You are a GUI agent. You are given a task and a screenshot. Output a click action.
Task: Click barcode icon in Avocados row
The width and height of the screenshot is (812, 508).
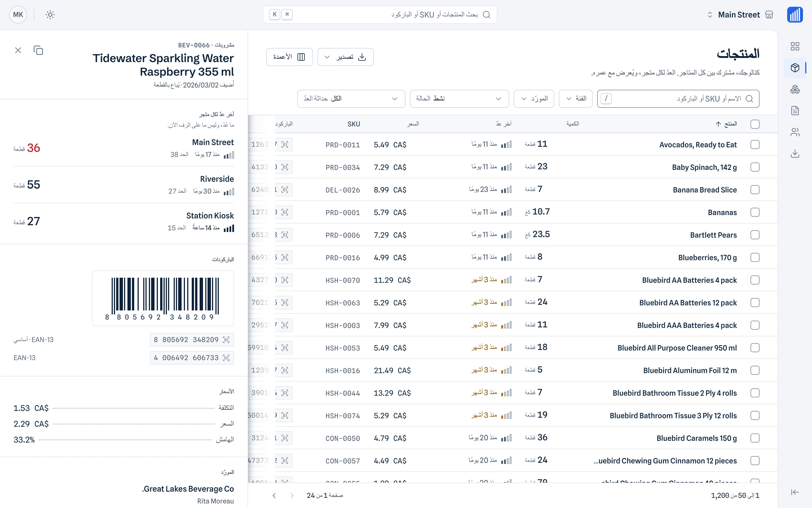(x=285, y=144)
